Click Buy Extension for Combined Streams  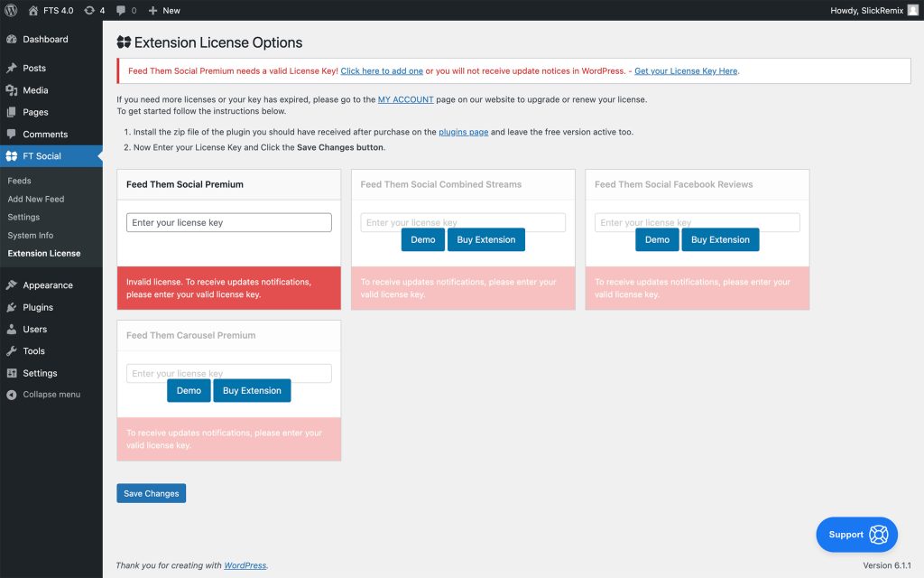486,239
